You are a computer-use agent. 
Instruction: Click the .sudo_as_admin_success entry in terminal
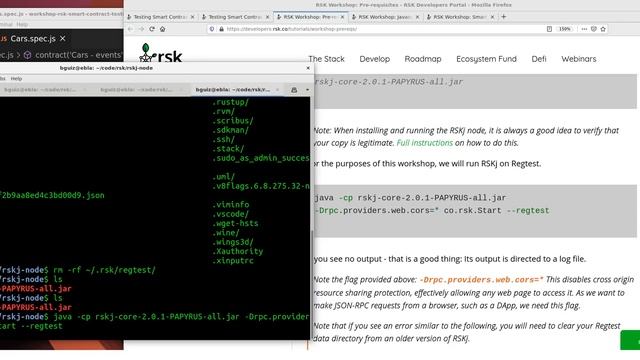click(260, 158)
